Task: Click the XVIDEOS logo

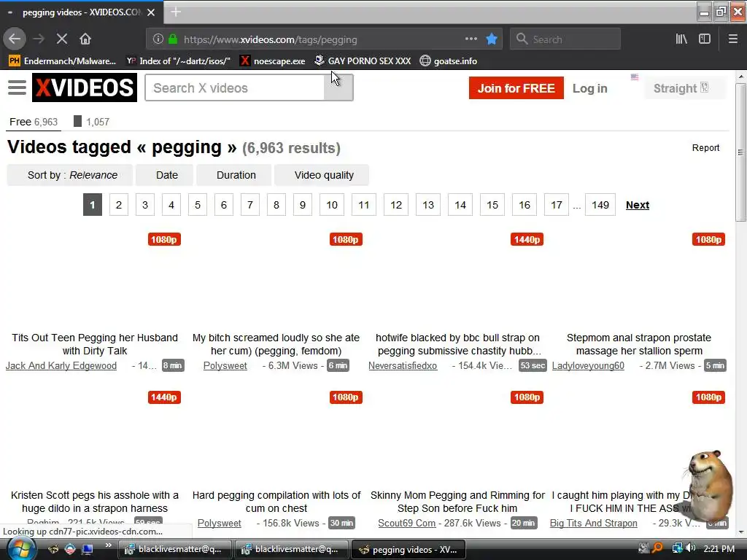Action: pyautogui.click(x=85, y=87)
